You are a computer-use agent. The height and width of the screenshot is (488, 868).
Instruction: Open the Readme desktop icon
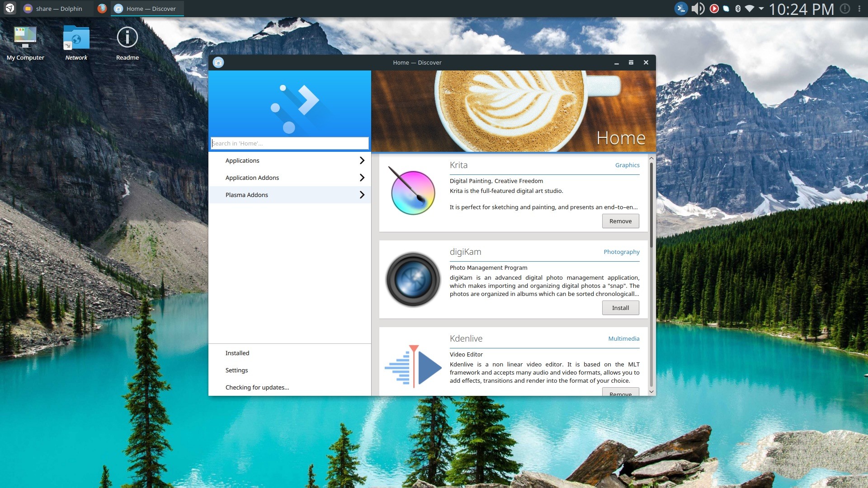tap(127, 43)
